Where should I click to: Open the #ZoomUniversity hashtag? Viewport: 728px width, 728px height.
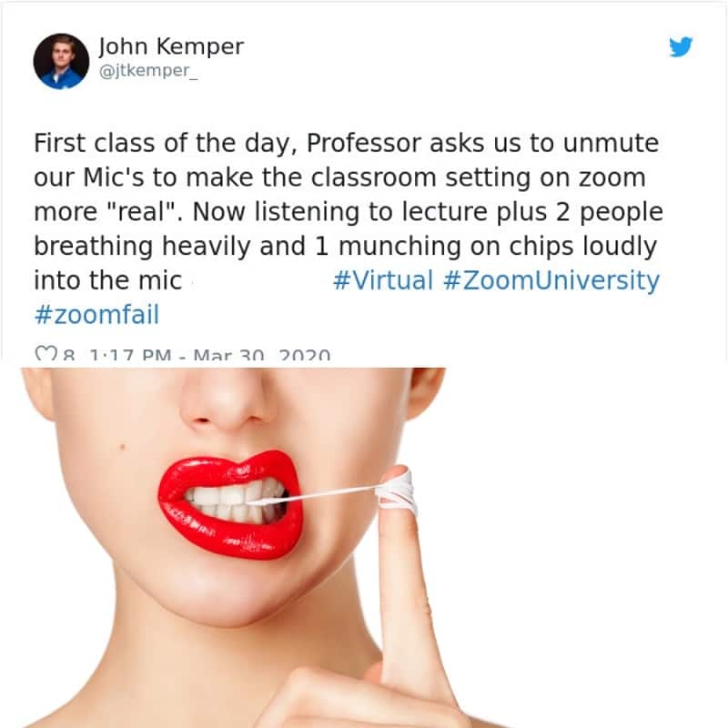tap(551, 281)
